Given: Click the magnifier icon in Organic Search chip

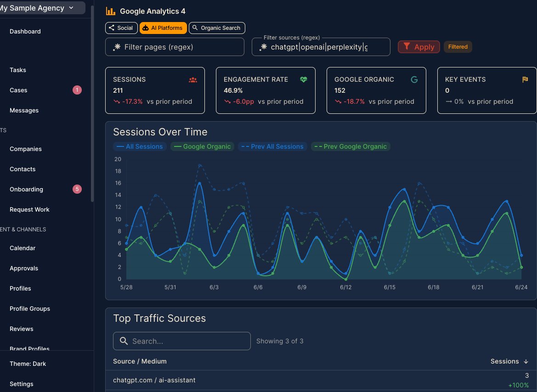Looking at the screenshot, I should tap(195, 28).
